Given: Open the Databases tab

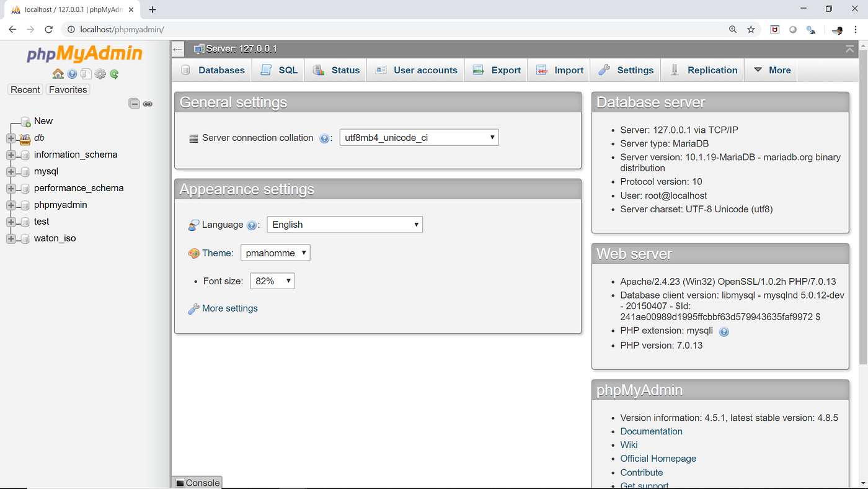Looking at the screenshot, I should [x=213, y=70].
